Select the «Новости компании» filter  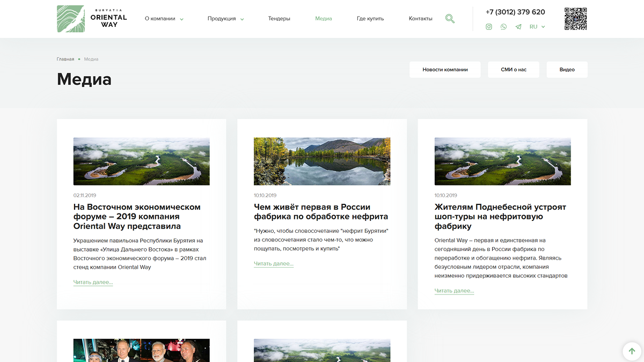(445, 70)
